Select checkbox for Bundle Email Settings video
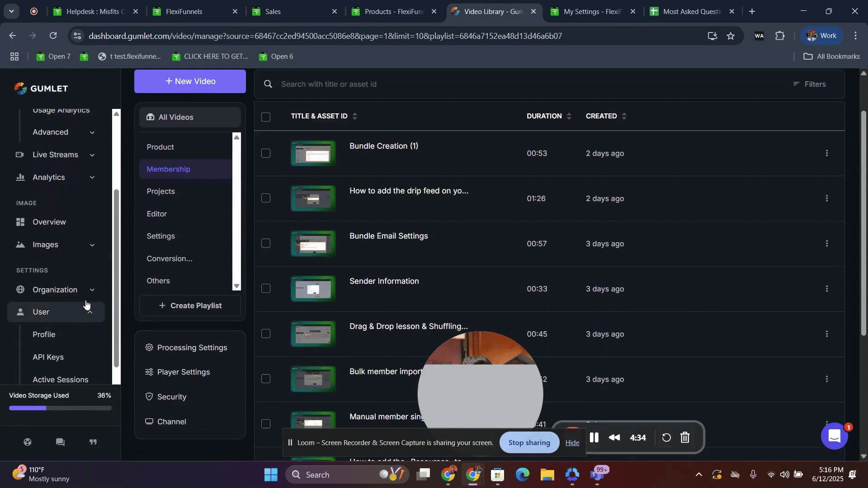868x488 pixels. 266,244
